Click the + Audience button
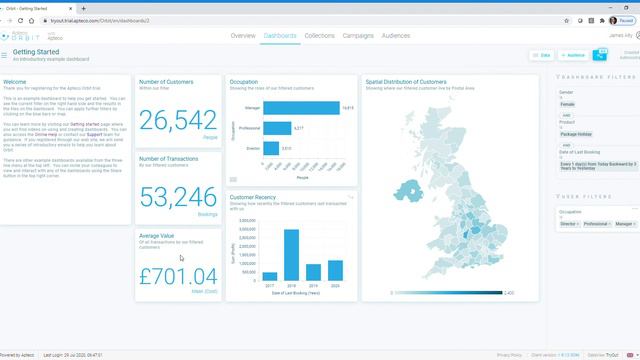The height and width of the screenshot is (360, 640). (573, 55)
